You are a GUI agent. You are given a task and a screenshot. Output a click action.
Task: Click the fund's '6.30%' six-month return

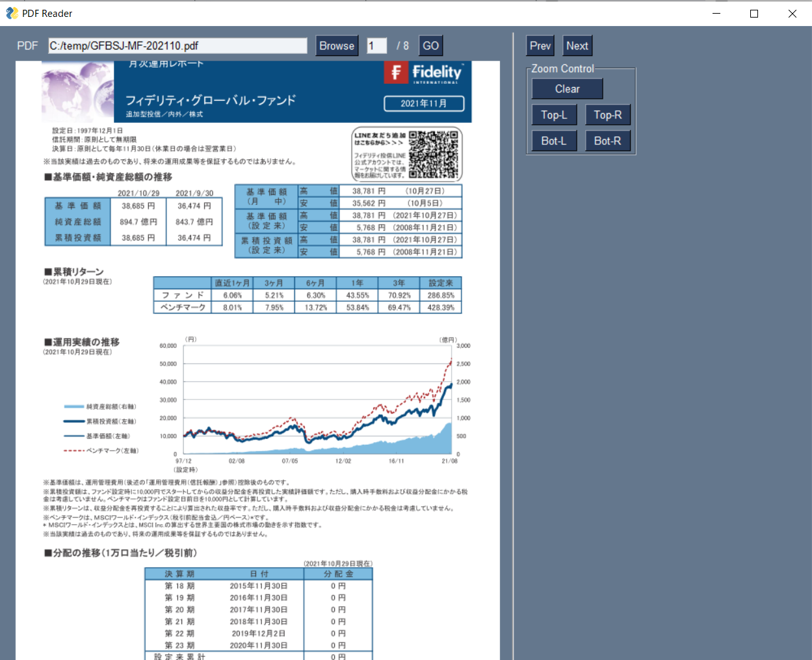316,295
